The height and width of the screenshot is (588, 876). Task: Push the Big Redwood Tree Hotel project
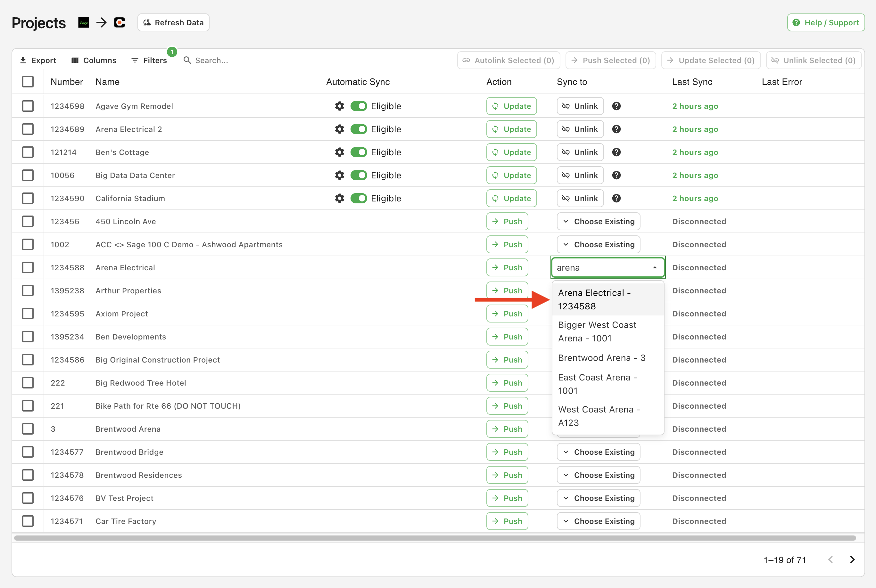coord(507,383)
